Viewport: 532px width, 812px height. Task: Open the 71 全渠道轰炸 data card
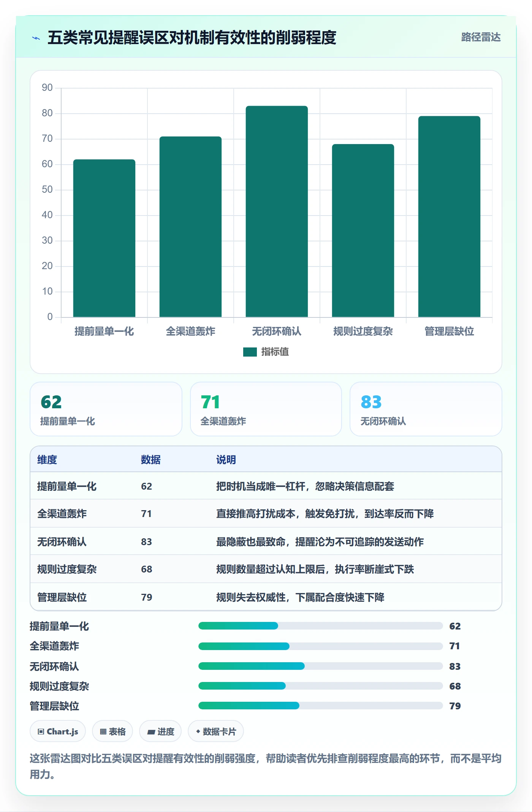[x=266, y=409]
